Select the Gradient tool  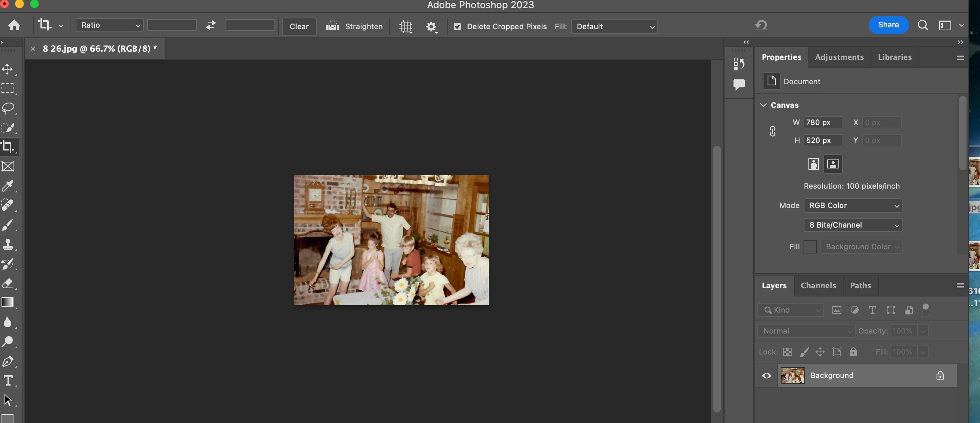(7, 302)
